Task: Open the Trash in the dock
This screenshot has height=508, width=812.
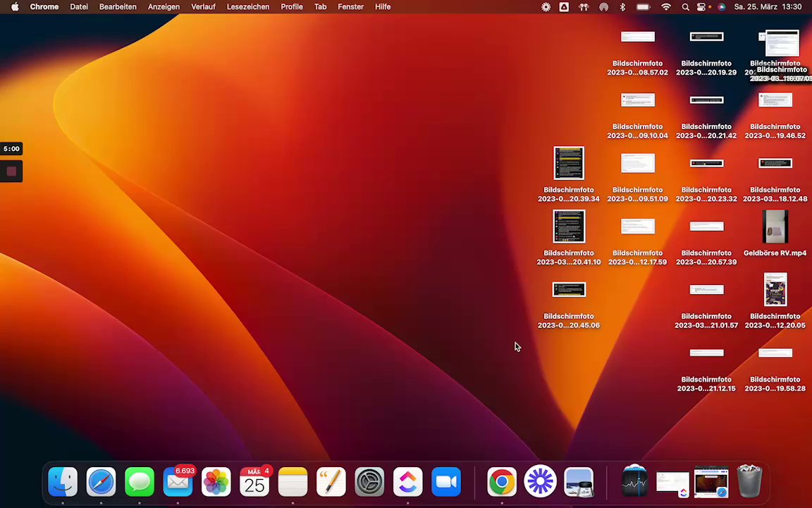Action: (749, 482)
